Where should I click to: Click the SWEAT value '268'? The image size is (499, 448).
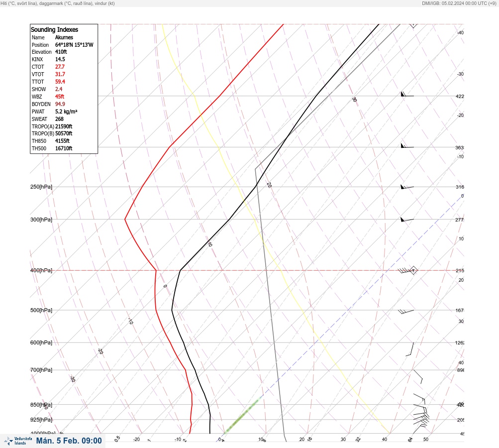(59, 119)
